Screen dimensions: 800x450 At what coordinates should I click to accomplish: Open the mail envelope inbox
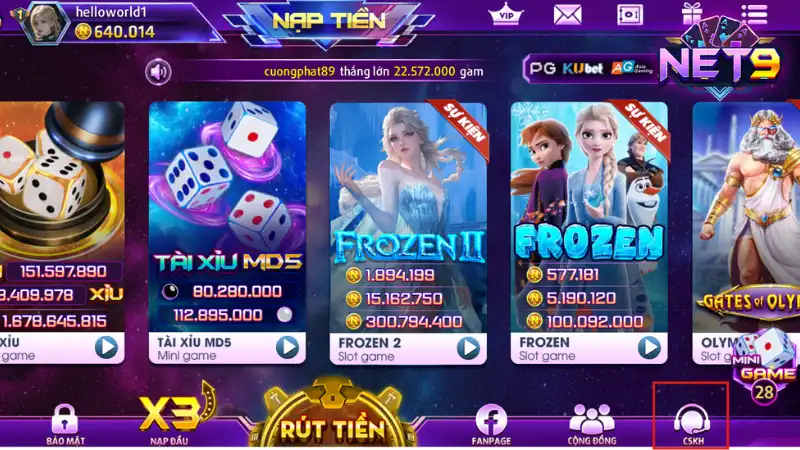click(x=567, y=14)
